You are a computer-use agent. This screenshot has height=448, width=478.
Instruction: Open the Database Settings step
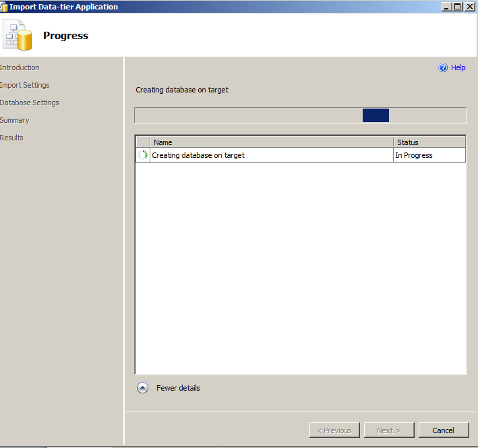30,103
